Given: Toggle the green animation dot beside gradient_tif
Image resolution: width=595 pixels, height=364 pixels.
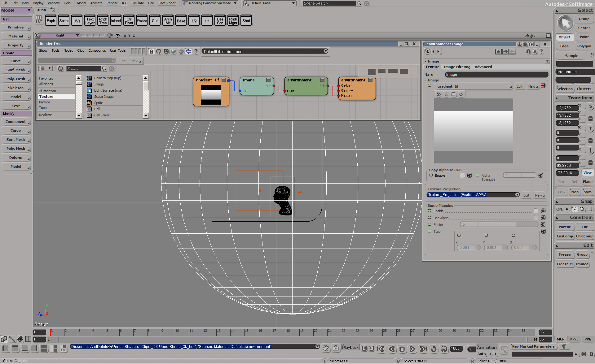Looking at the screenshot, I should (x=430, y=85).
